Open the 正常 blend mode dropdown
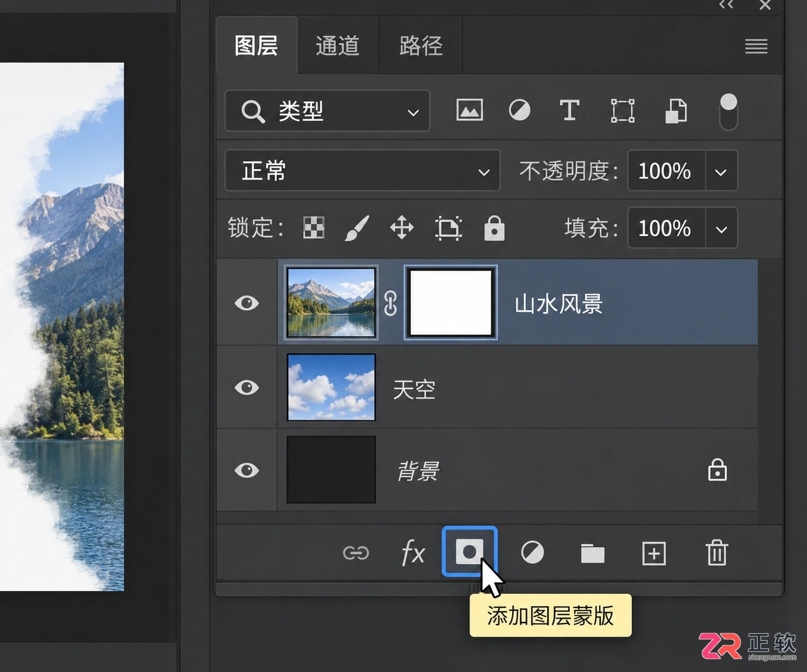Viewport: 807px width, 672px height. [x=362, y=171]
